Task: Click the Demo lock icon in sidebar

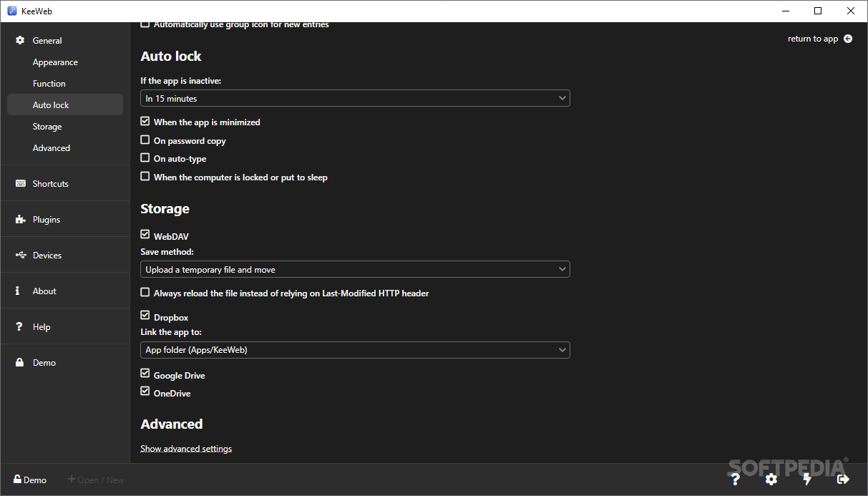Action: pos(20,363)
